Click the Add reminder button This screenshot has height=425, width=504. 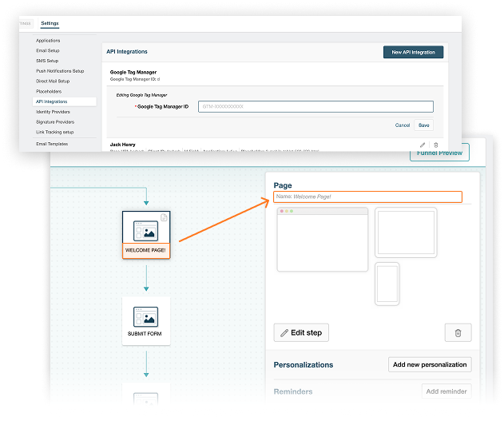(446, 391)
